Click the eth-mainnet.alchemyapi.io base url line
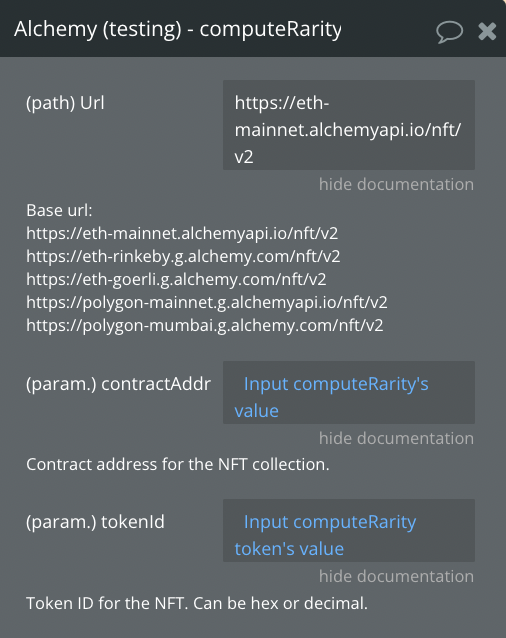Viewport: 506px width, 638px height. (x=182, y=233)
